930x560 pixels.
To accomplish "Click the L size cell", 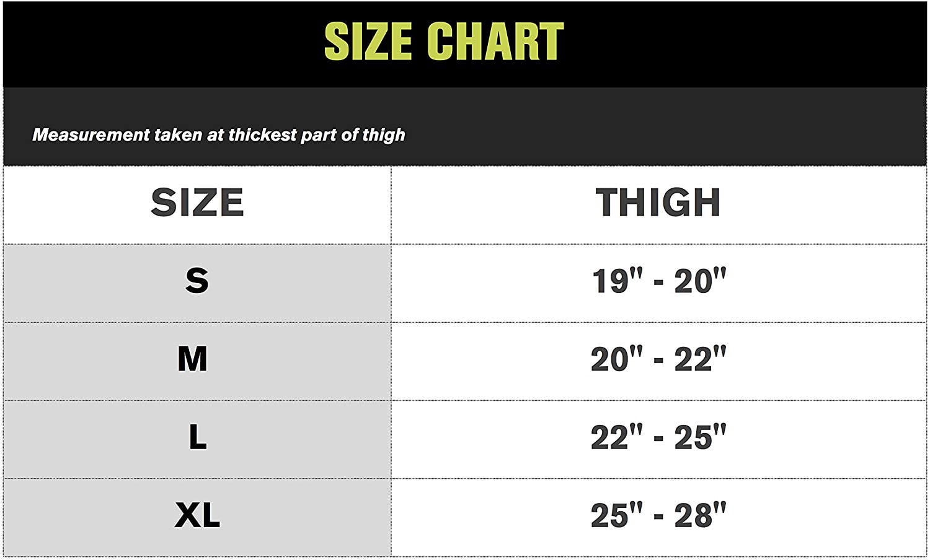I will click(197, 439).
